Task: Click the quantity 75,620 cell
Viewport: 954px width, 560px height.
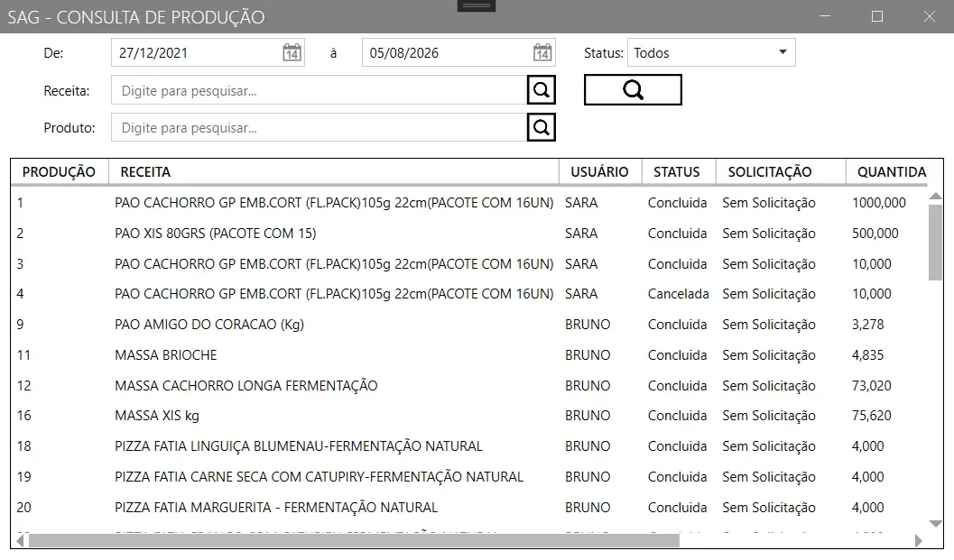Action: (x=871, y=416)
